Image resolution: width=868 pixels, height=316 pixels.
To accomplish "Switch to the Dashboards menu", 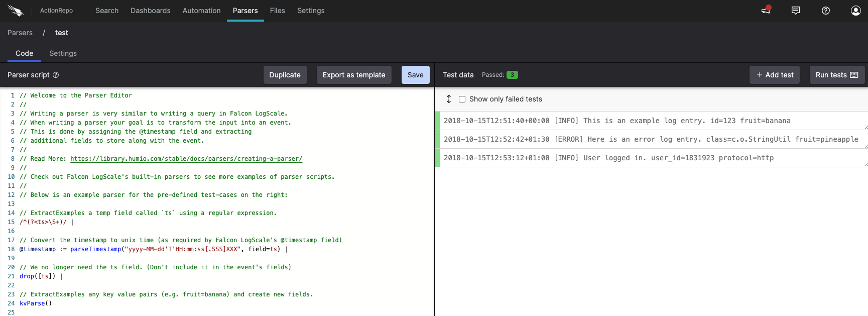I will 150,11.
